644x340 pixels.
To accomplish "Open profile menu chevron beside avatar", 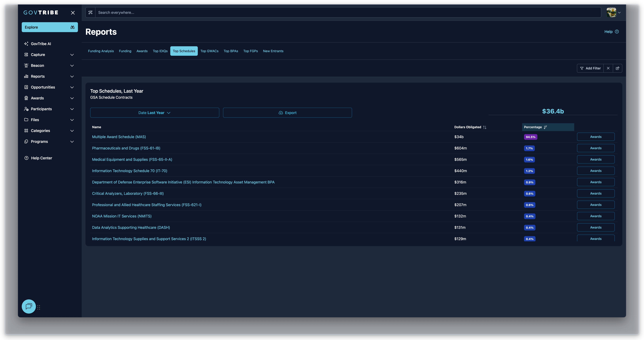I will [x=619, y=13].
